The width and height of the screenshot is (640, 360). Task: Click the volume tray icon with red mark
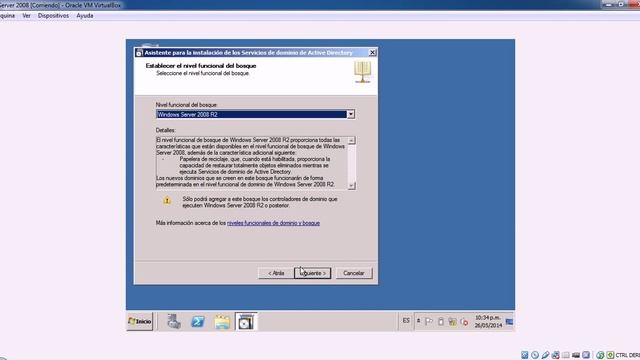pos(464,322)
